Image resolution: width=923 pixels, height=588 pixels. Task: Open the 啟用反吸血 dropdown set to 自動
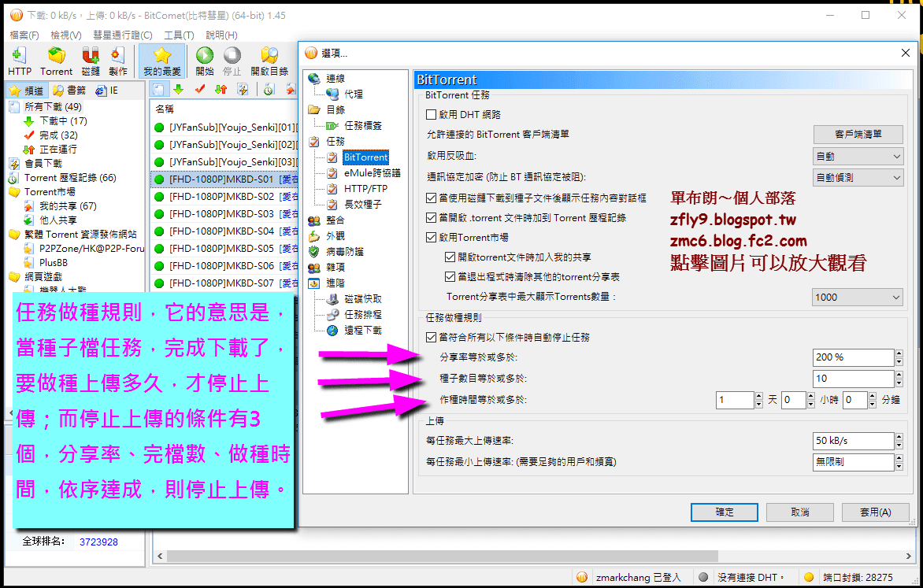858,157
